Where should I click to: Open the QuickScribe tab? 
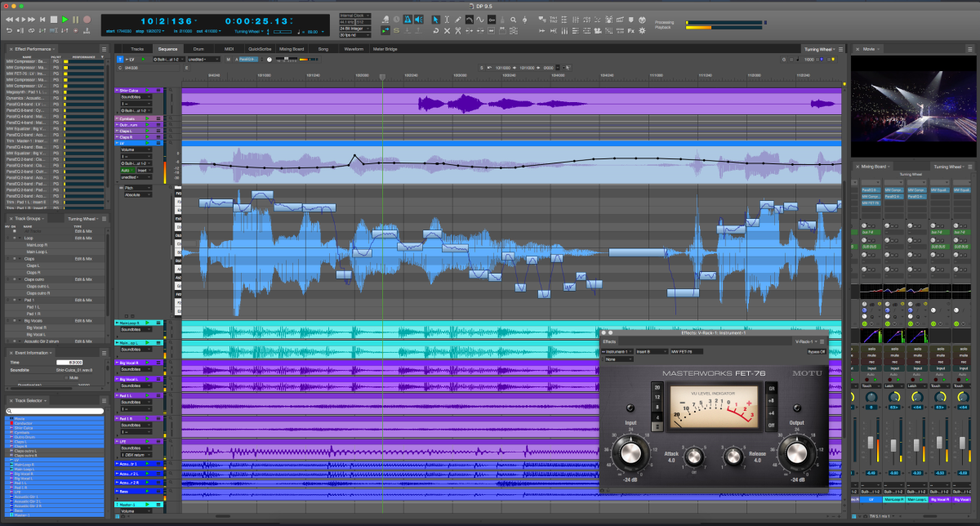[261, 49]
